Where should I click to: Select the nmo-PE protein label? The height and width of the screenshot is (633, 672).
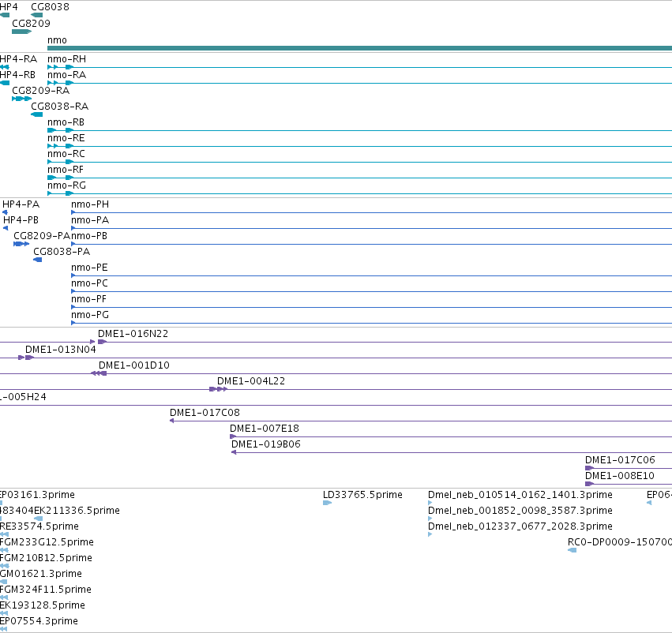point(89,268)
